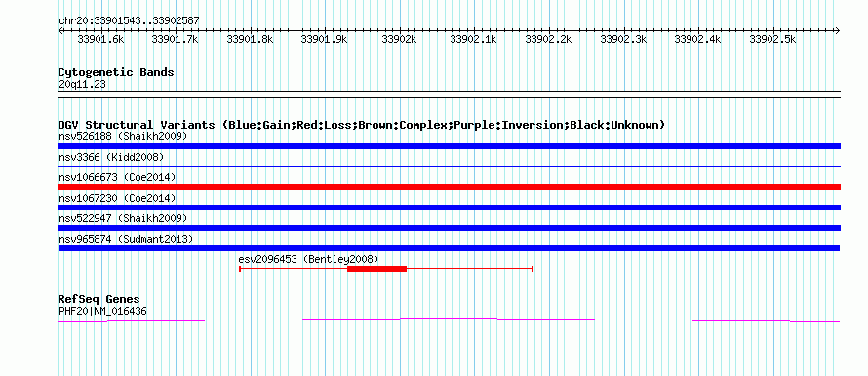Click the 33901.6k ruler tick label

click(100, 39)
